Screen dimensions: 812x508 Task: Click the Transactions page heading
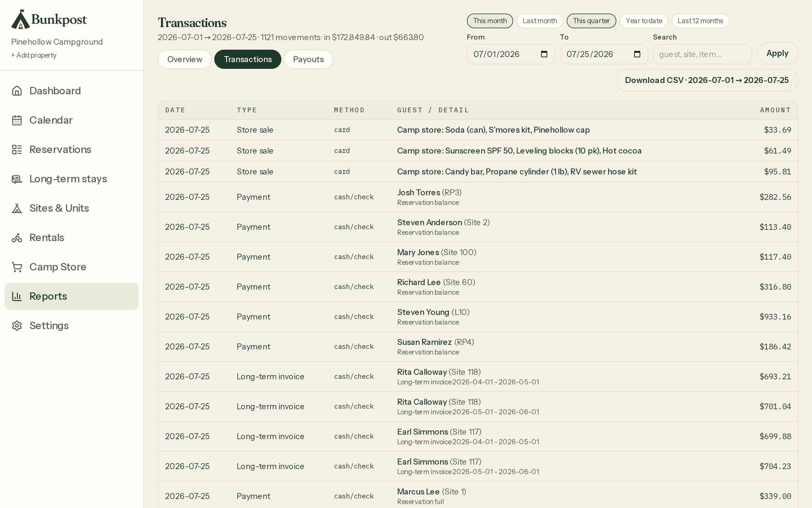coord(192,23)
